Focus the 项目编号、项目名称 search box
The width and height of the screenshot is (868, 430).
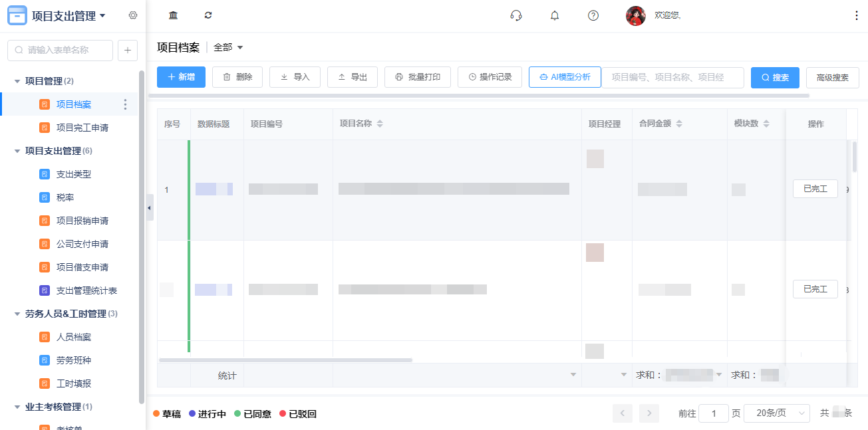click(x=673, y=77)
